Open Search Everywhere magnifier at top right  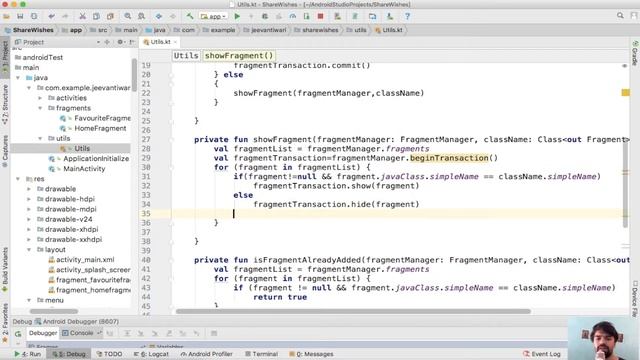(620, 16)
